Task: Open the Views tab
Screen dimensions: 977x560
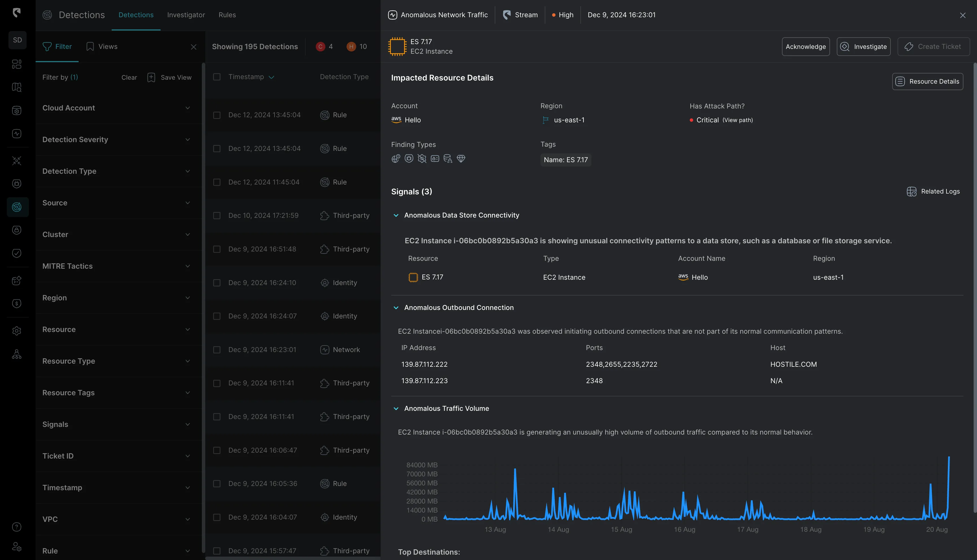Action: pyautogui.click(x=102, y=47)
